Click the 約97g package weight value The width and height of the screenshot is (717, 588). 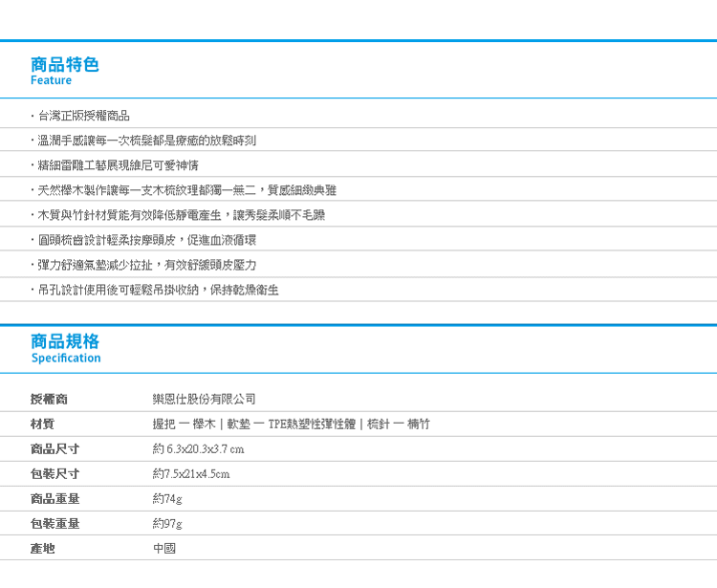pyautogui.click(x=166, y=524)
